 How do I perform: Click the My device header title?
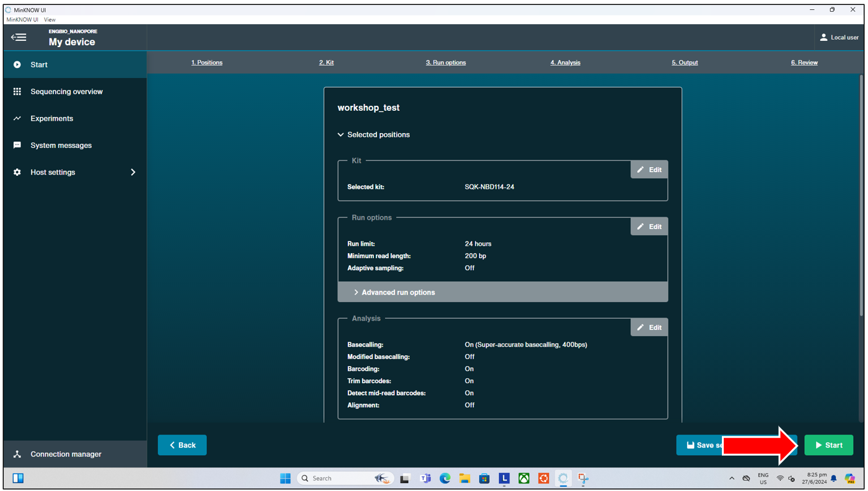(x=72, y=42)
